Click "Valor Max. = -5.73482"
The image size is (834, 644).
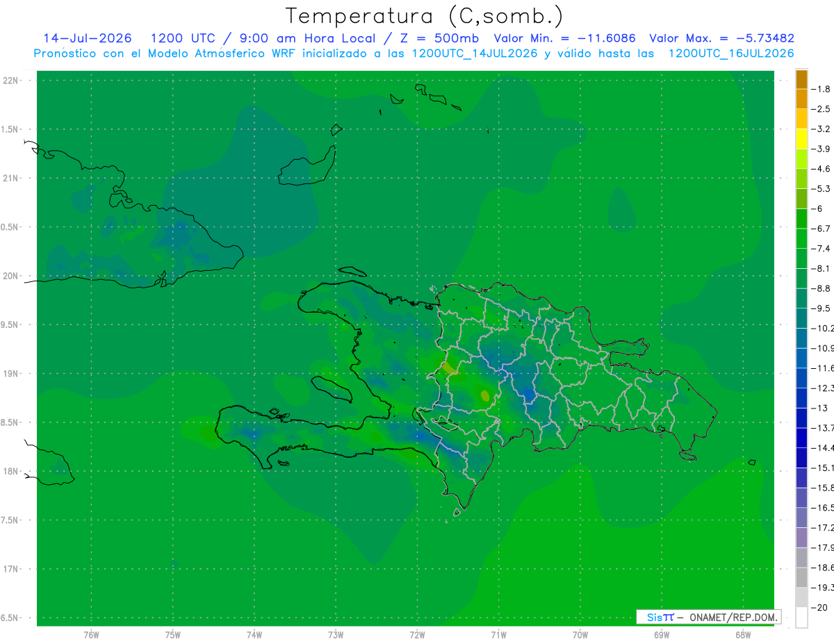721,38
